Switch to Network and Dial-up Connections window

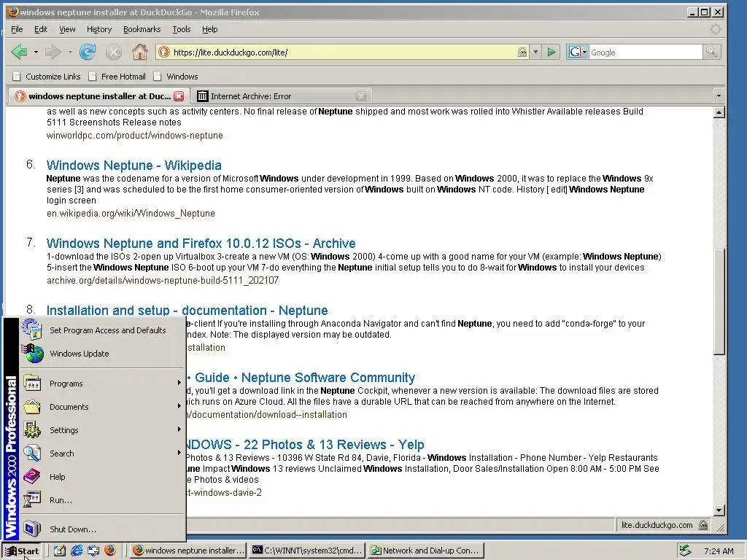[x=426, y=551]
